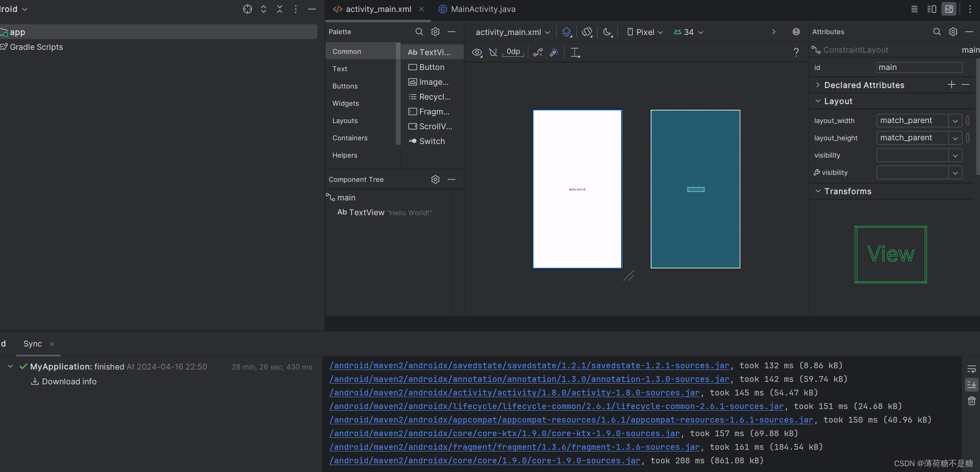Viewport: 980px width, 472px height.
Task: Enable night mode via the moon icon
Action: tap(607, 32)
